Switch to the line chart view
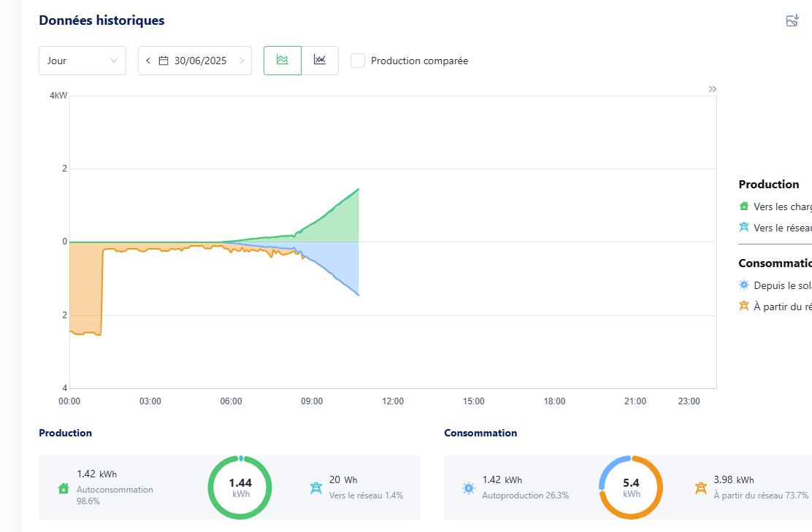The image size is (812, 532). tap(320, 61)
